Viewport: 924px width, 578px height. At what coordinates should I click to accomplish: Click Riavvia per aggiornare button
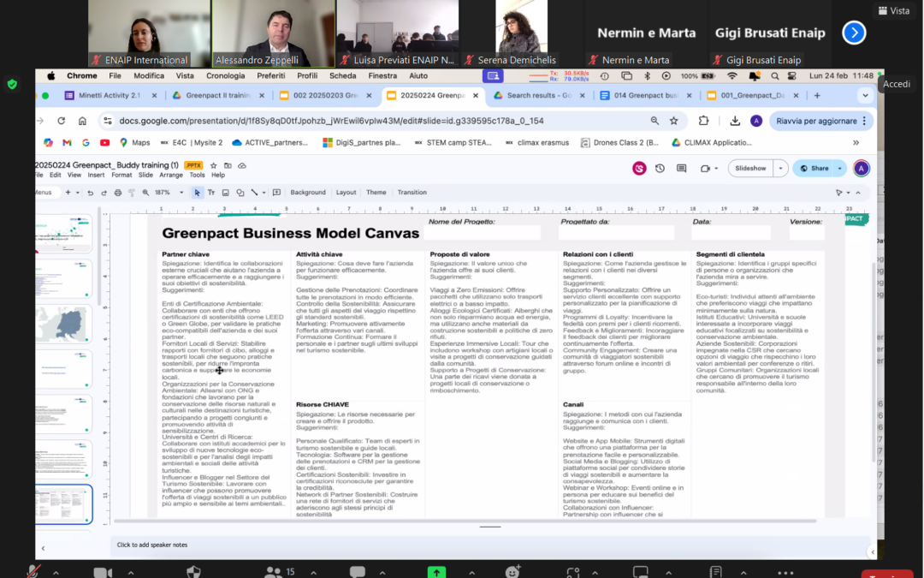[820, 121]
